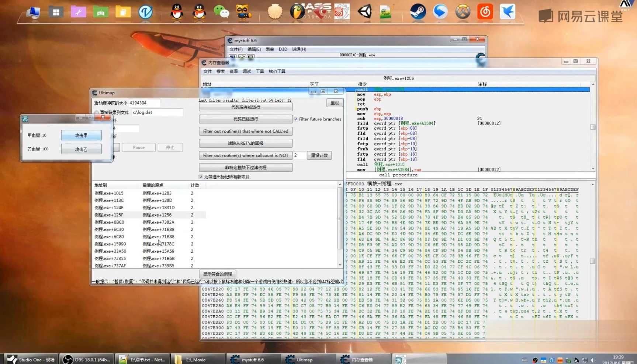This screenshot has height=364, width=637.
Task: Click the Studio One taskbar button
Action: point(31,359)
